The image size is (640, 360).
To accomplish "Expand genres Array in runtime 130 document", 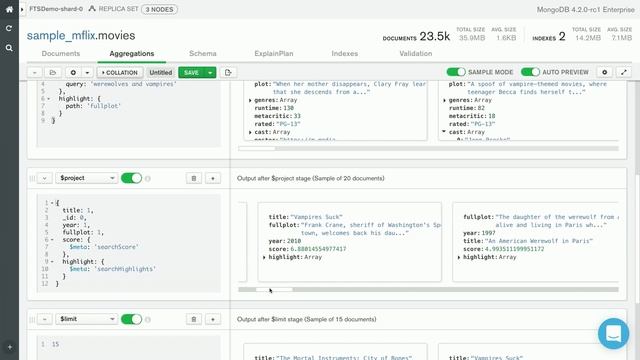I will click(x=250, y=100).
